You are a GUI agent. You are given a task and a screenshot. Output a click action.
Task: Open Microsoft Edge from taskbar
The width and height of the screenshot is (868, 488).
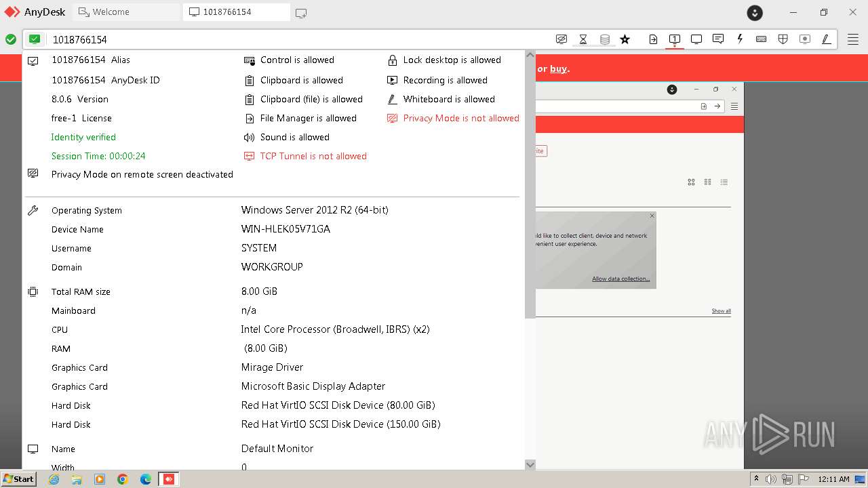(x=146, y=479)
